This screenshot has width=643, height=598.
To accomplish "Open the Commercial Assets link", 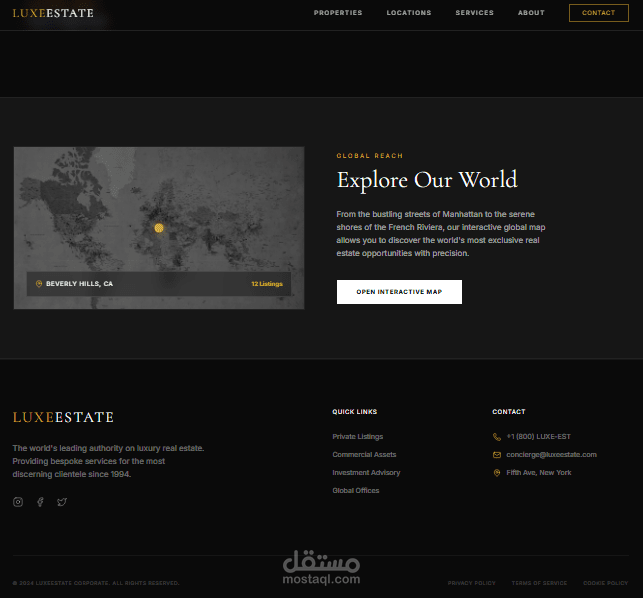I will pyautogui.click(x=364, y=455).
